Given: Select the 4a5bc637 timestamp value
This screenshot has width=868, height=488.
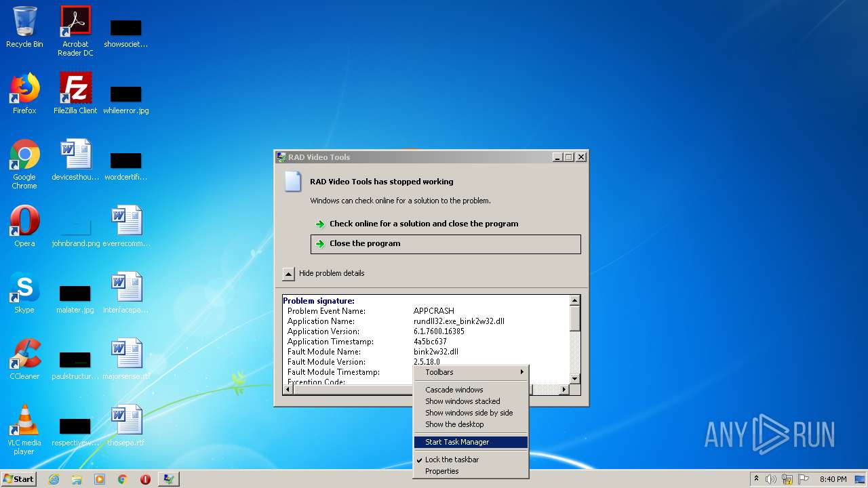Looking at the screenshot, I should [x=430, y=342].
